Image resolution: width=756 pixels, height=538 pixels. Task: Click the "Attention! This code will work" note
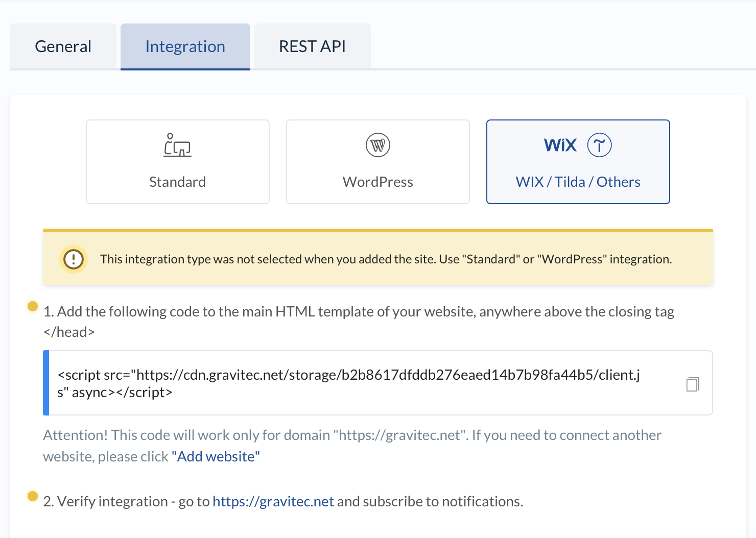pos(352,446)
